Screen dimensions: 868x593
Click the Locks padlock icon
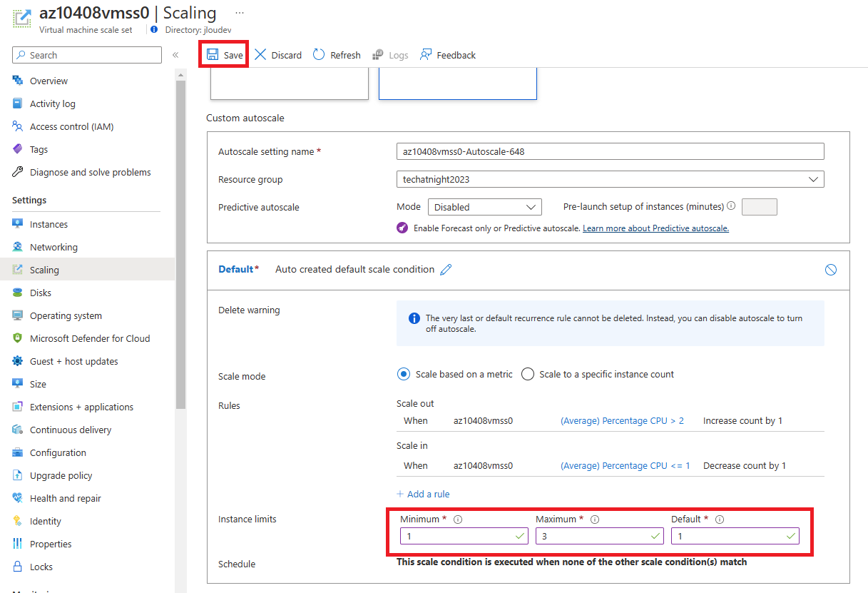(18, 567)
